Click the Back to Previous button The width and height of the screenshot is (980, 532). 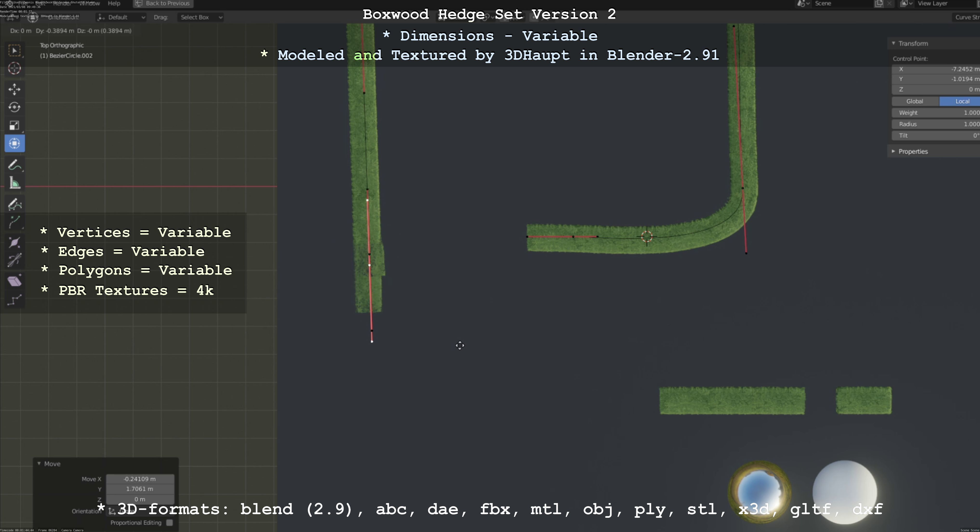tap(163, 3)
